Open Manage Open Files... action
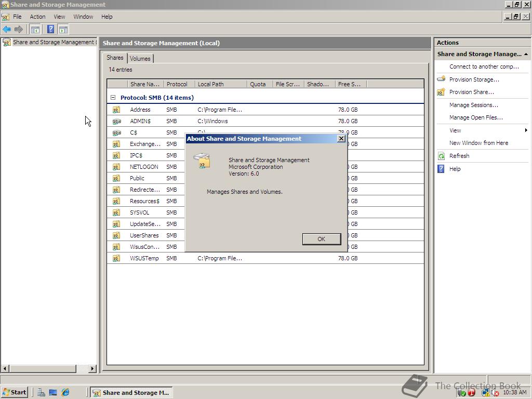 [476, 117]
